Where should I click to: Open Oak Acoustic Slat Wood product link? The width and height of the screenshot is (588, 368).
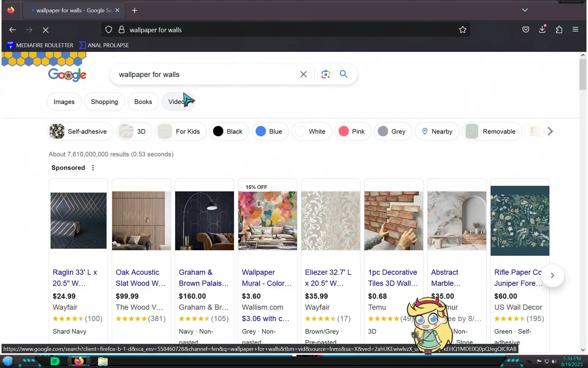click(x=140, y=278)
